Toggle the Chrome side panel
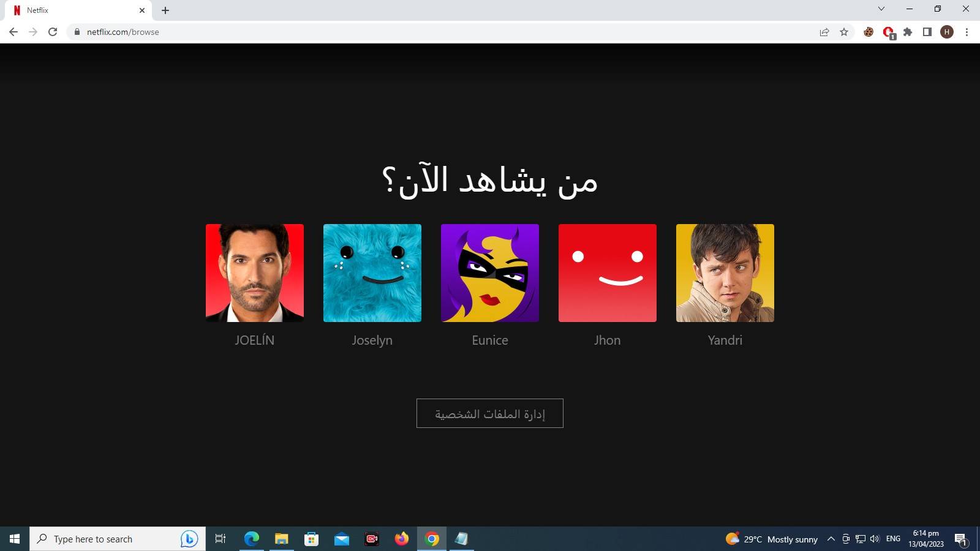 [927, 32]
